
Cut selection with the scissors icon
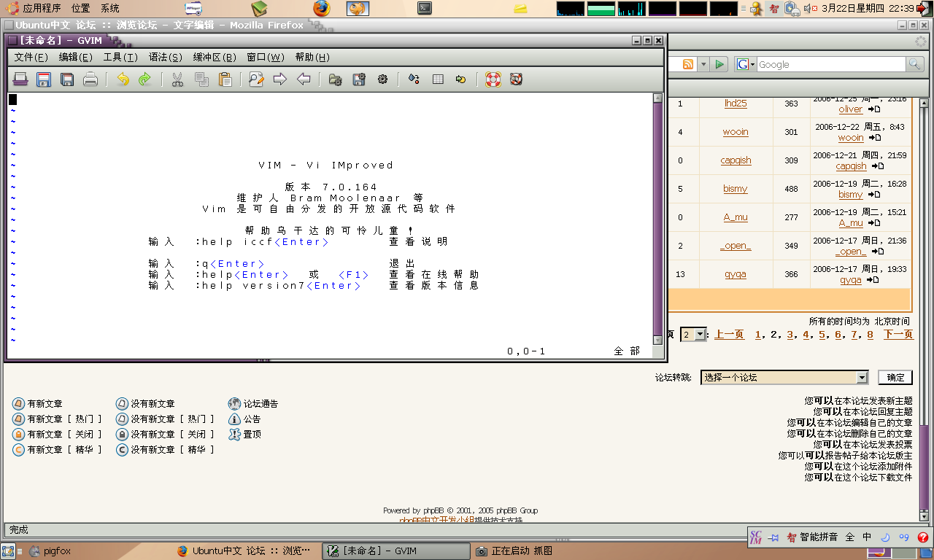point(177,79)
